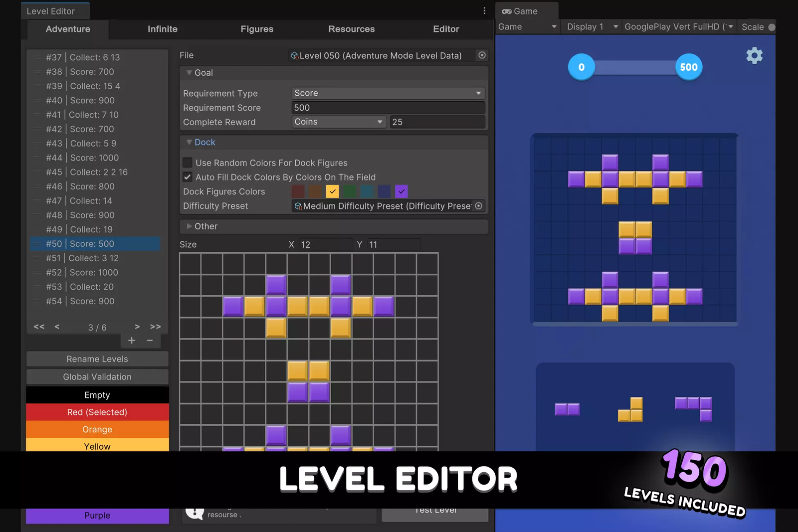Image resolution: width=798 pixels, height=532 pixels.
Task: Open the Requirement Type dropdown
Action: pyautogui.click(x=388, y=93)
